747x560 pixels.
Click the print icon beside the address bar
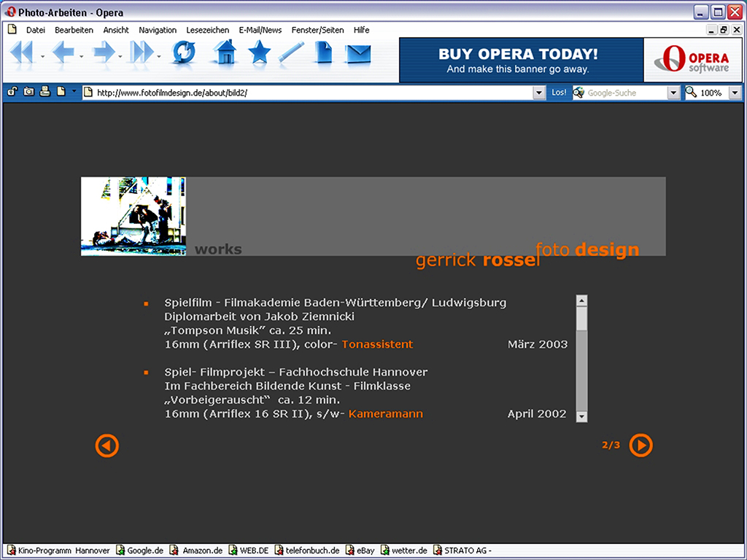[x=44, y=91]
